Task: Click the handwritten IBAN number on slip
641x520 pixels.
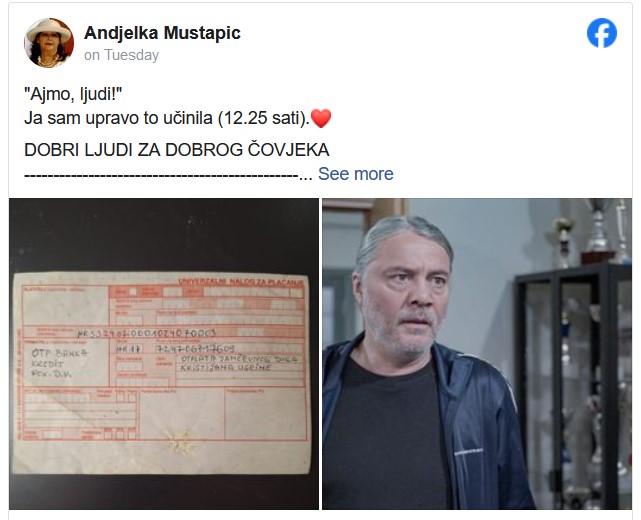Action: [146, 333]
